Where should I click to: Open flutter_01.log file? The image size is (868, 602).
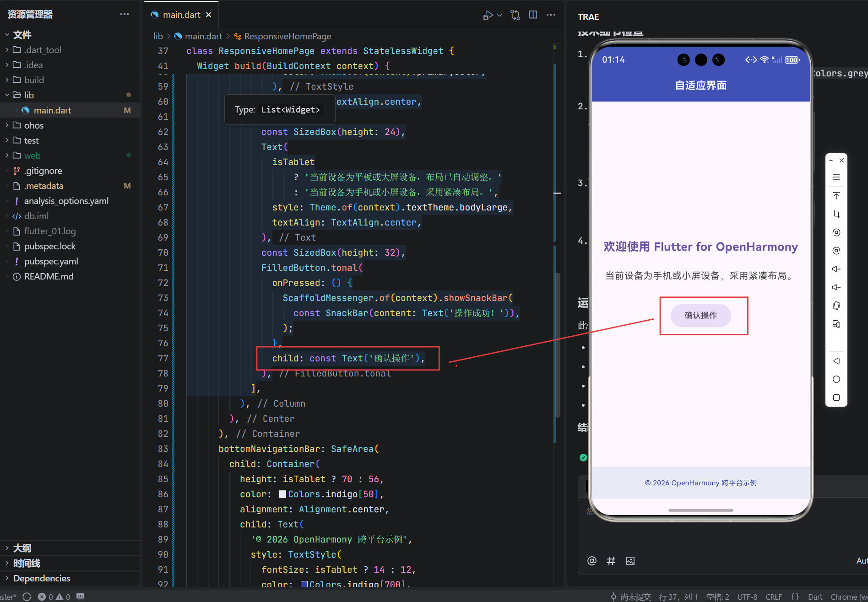[x=50, y=231]
